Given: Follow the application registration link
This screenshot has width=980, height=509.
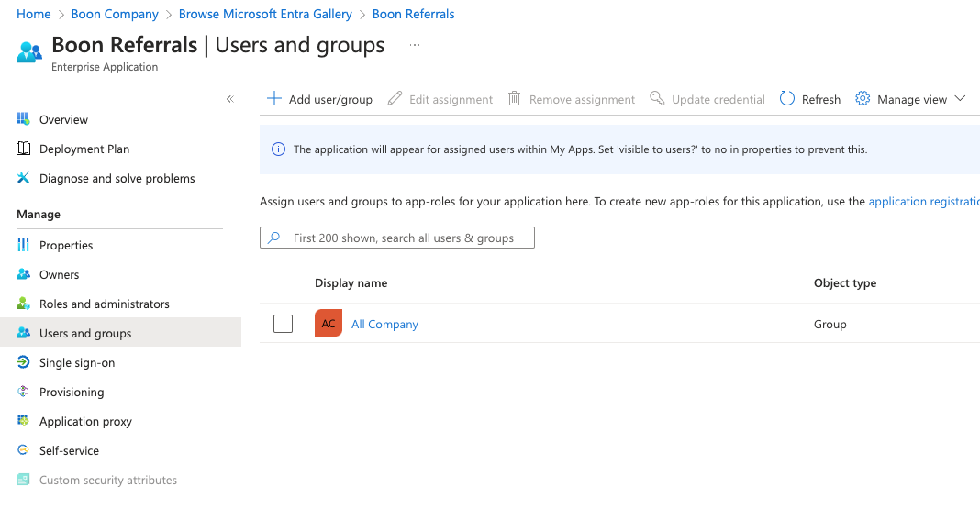Looking at the screenshot, I should click(x=923, y=202).
